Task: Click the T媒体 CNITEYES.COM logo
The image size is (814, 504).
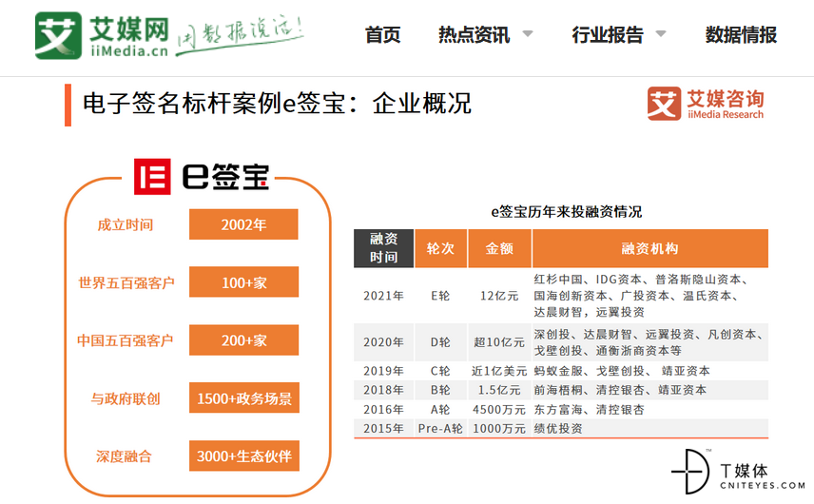Action: point(738,472)
